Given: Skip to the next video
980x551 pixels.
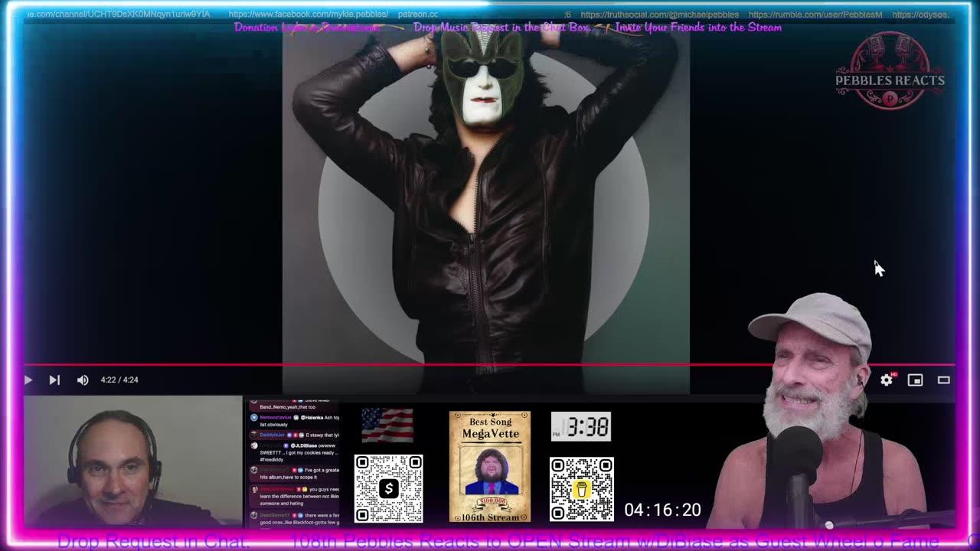Looking at the screenshot, I should [54, 380].
